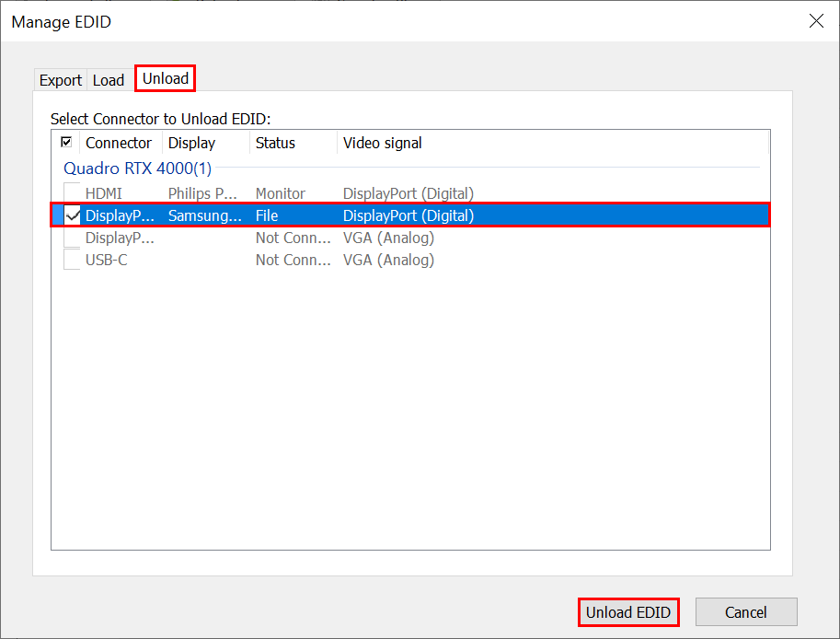
Task: Select the USB-C row's VGA (Analog) signal
Action: [388, 260]
